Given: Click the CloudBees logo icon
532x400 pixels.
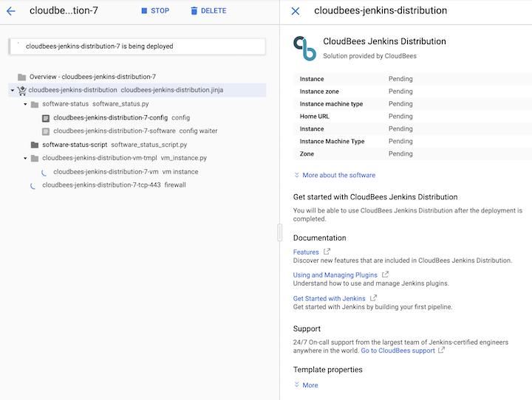Looking at the screenshot, I should pos(304,48).
